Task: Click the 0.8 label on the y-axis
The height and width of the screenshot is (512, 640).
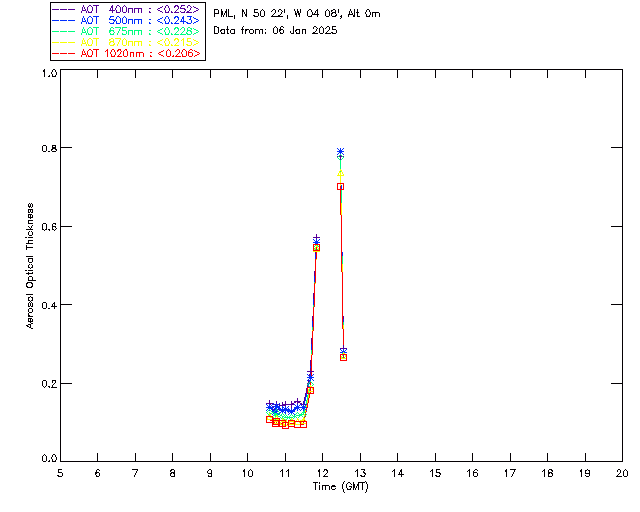Action: pos(49,148)
